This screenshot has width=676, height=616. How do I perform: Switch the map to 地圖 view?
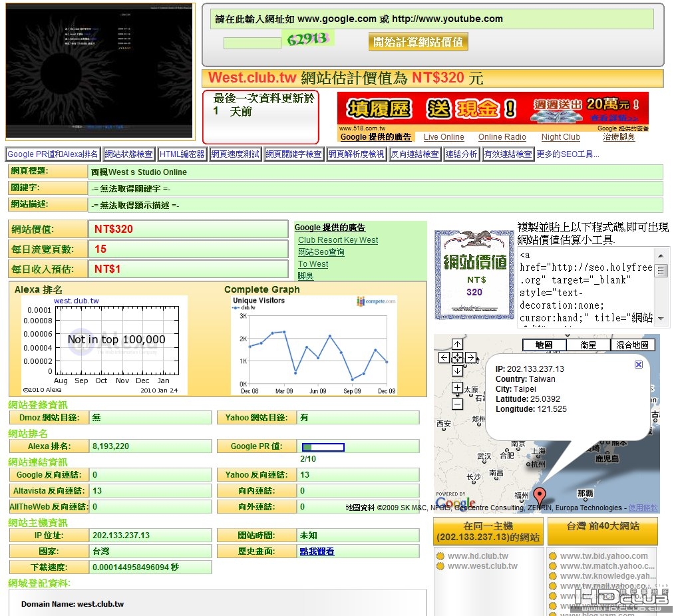coord(544,345)
